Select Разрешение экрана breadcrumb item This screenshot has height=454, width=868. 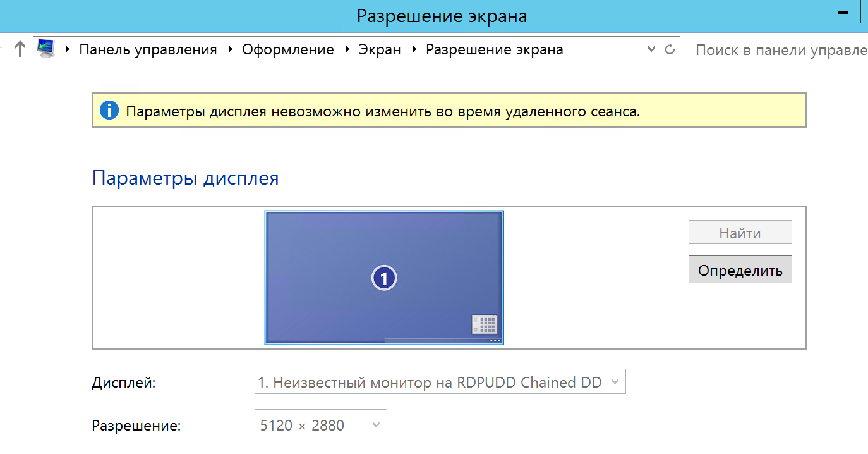494,49
